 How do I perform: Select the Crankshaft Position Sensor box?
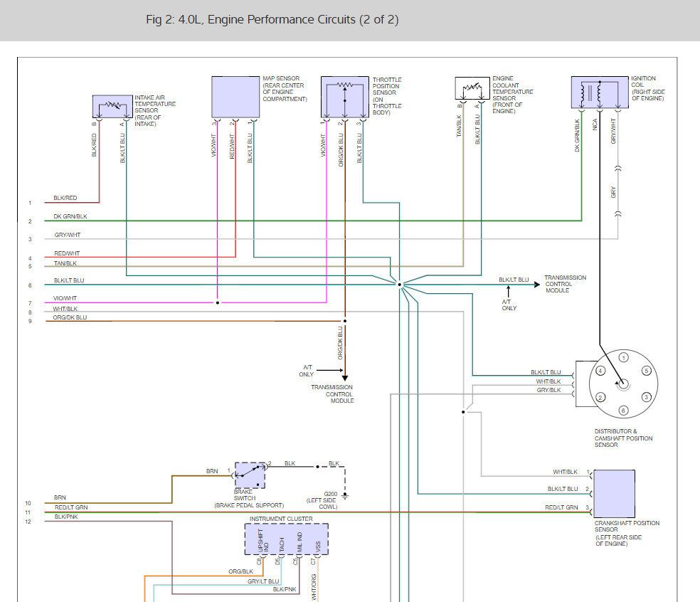(614, 492)
